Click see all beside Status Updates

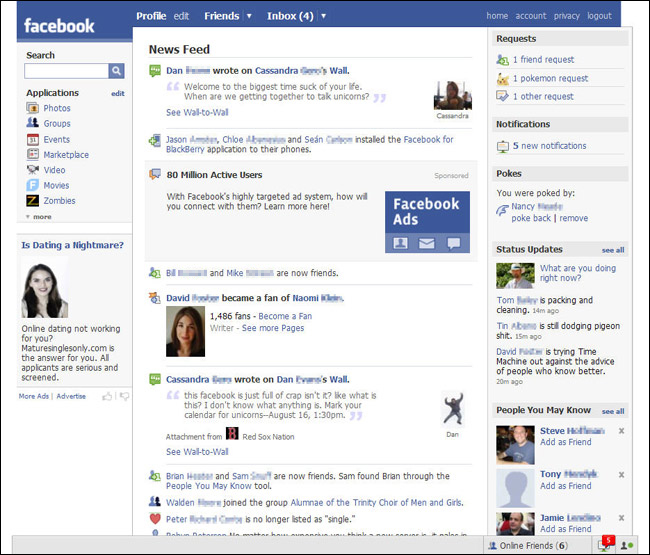(613, 250)
